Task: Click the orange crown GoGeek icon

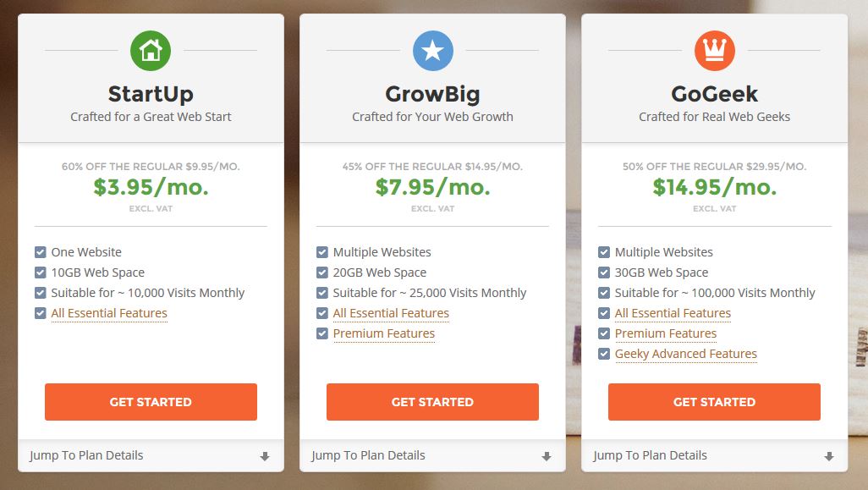Action: [x=715, y=51]
